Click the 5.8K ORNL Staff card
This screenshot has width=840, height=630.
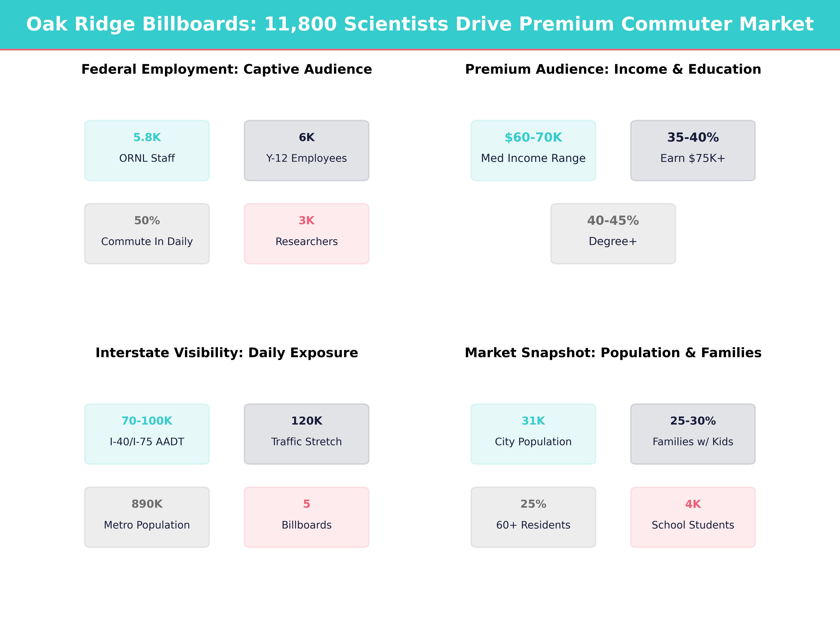(147, 150)
